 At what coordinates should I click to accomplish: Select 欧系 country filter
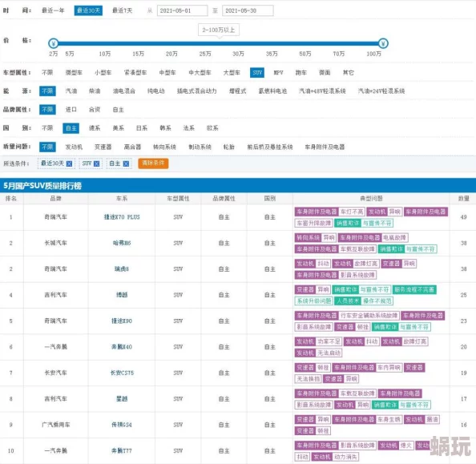tap(212, 128)
